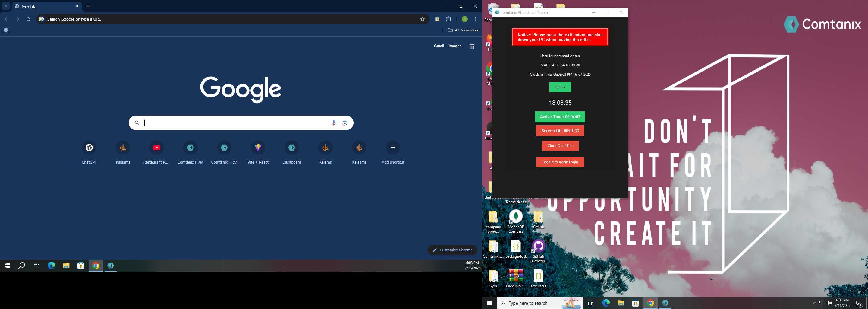Click Logout to Again Login button
Screen dimensions: 868x309
coord(560,162)
